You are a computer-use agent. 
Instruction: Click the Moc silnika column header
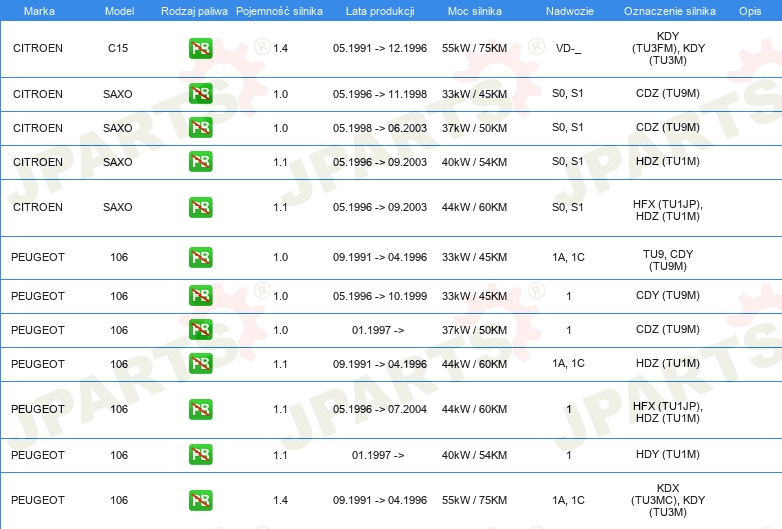(x=475, y=11)
